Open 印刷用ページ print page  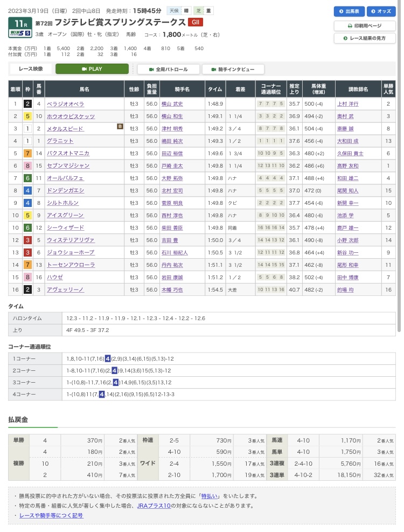pos(365,26)
